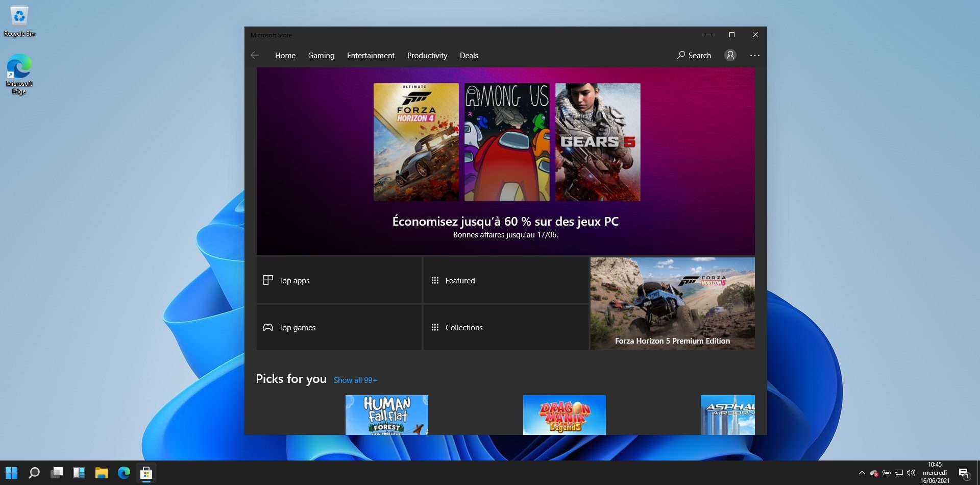Open Forza Horizon 5 Premium Edition tile
Viewport: 980px width, 485px height.
click(672, 303)
